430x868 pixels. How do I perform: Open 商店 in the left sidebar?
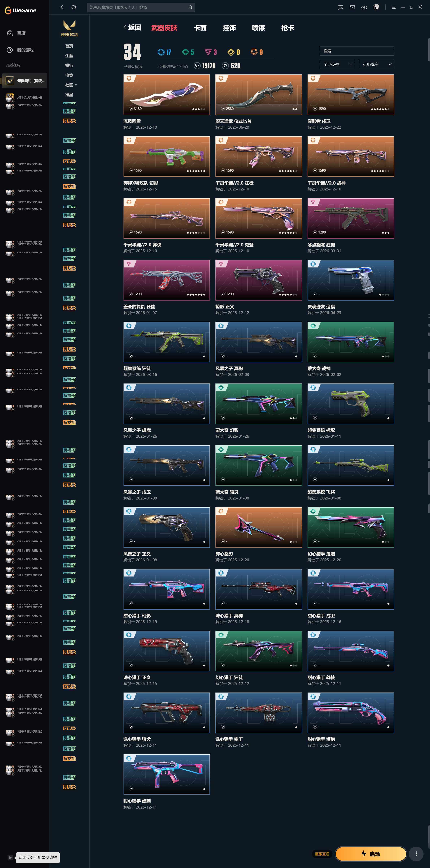coord(16,33)
